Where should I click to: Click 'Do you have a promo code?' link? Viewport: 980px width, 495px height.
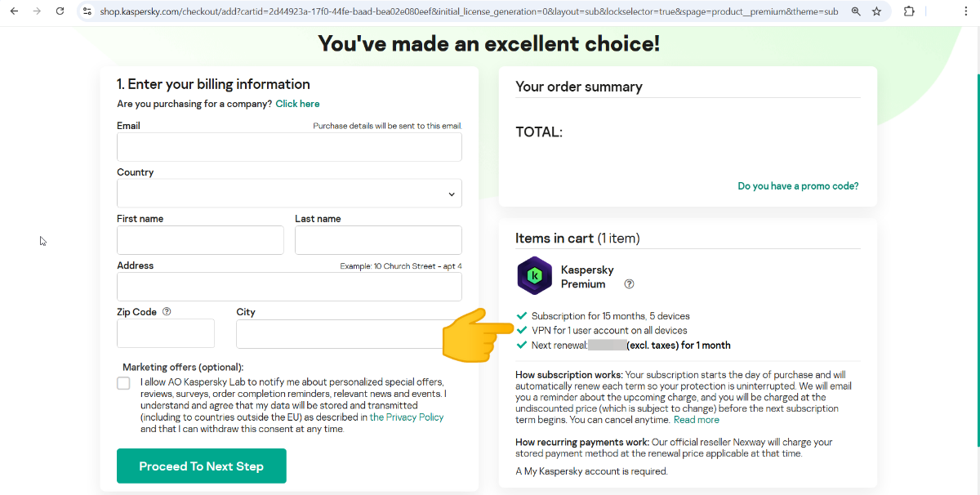click(x=798, y=186)
